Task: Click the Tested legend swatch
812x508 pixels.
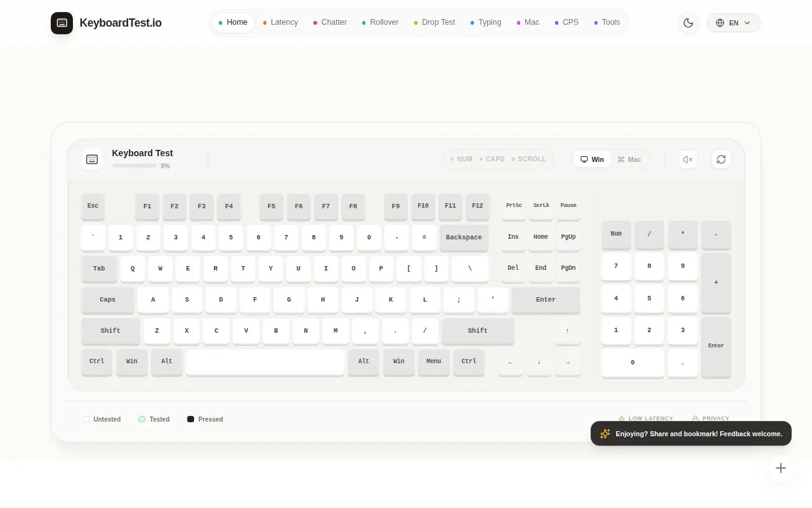Action: click(142, 419)
